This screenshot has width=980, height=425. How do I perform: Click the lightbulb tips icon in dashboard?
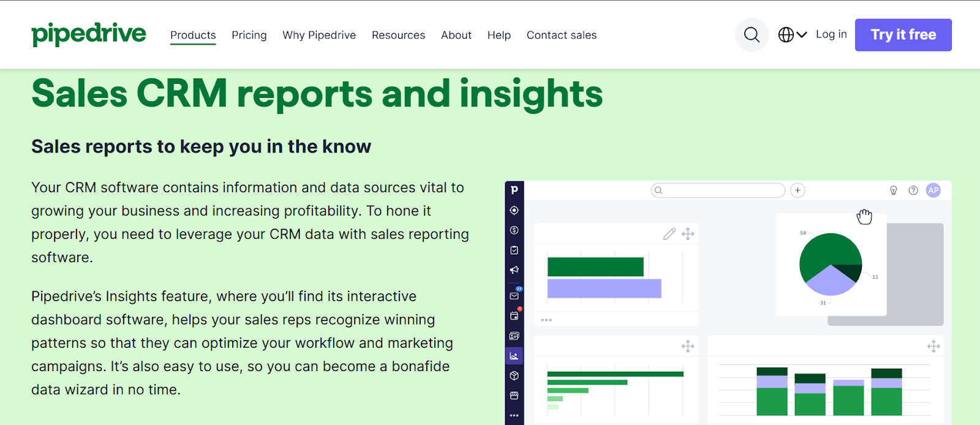(893, 190)
